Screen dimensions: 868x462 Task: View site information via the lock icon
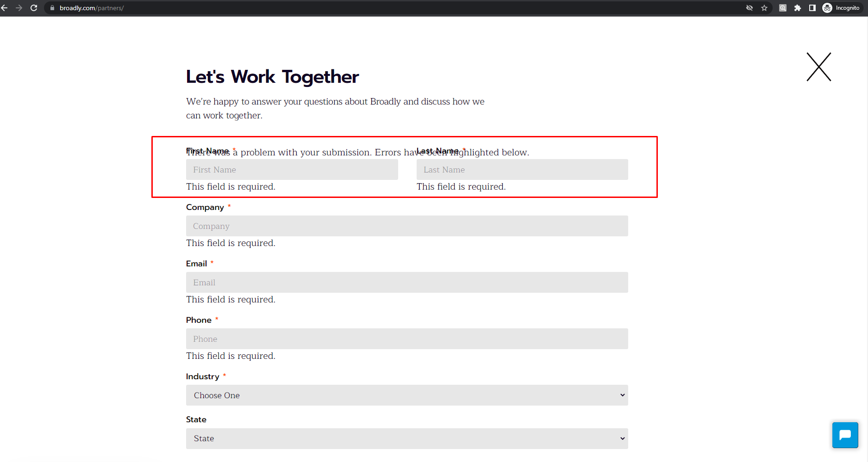52,8
